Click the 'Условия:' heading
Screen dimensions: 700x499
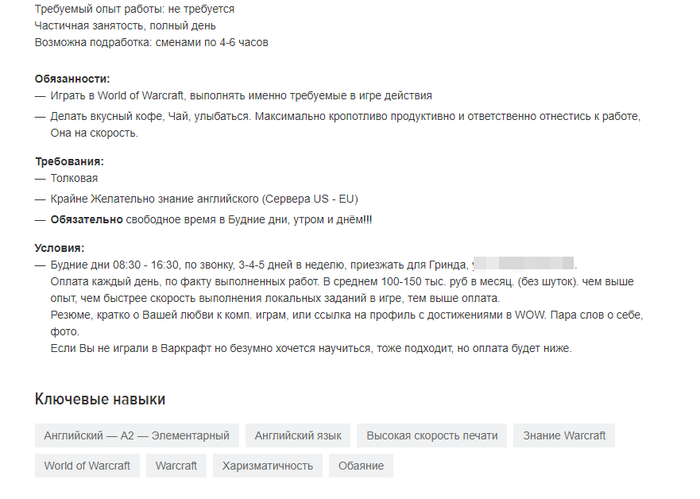[59, 248]
